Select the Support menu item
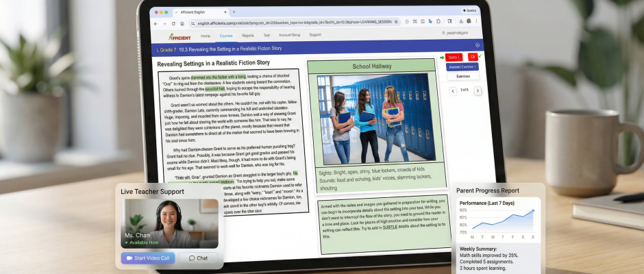This screenshot has height=274, width=644. [x=315, y=35]
